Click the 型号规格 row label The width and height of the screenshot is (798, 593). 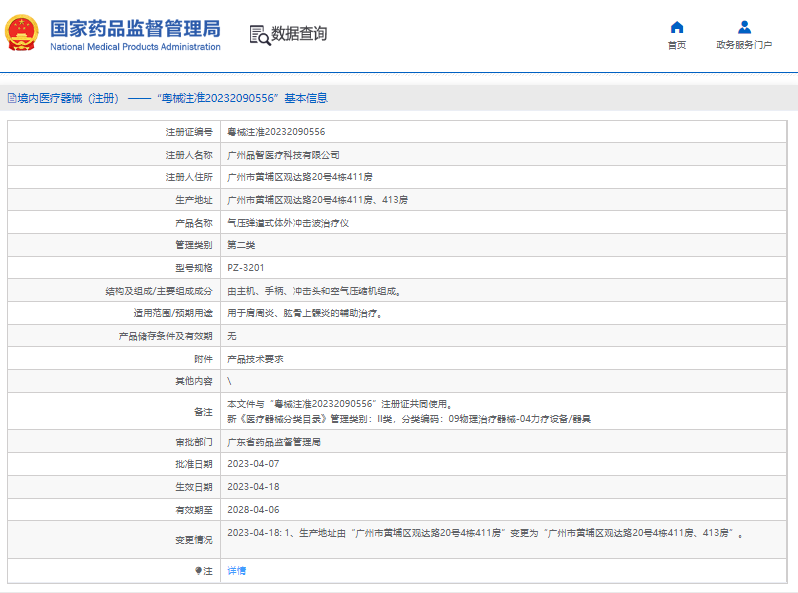click(x=194, y=268)
